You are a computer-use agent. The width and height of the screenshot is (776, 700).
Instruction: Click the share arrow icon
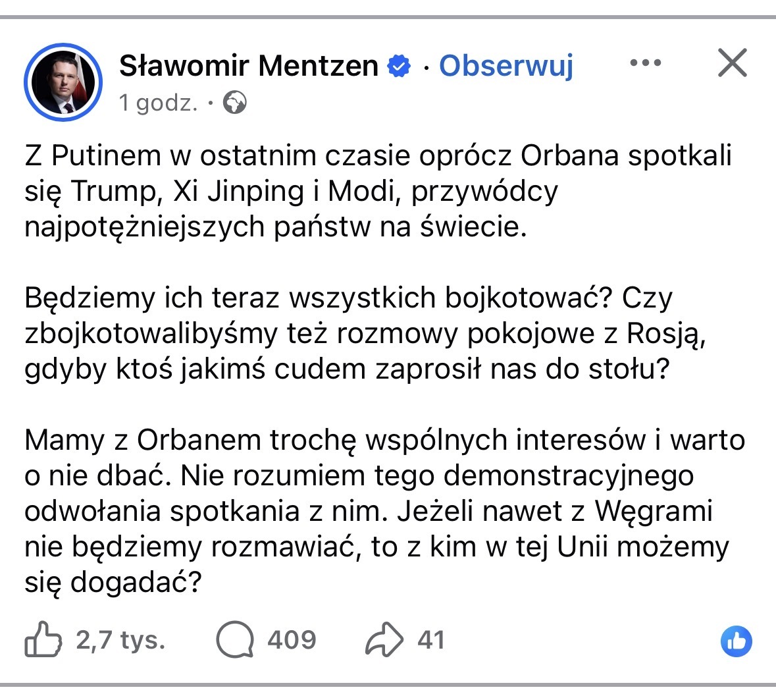(384, 639)
